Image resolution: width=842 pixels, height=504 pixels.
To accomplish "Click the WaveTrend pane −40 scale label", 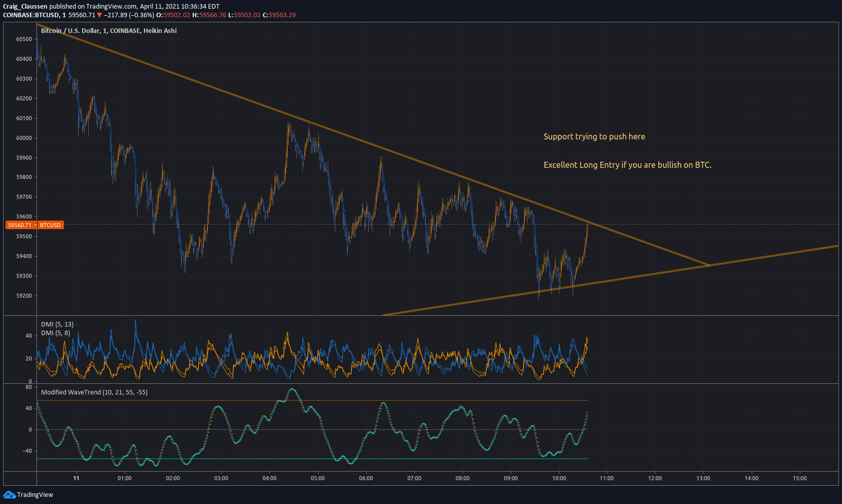I will 26,451.
